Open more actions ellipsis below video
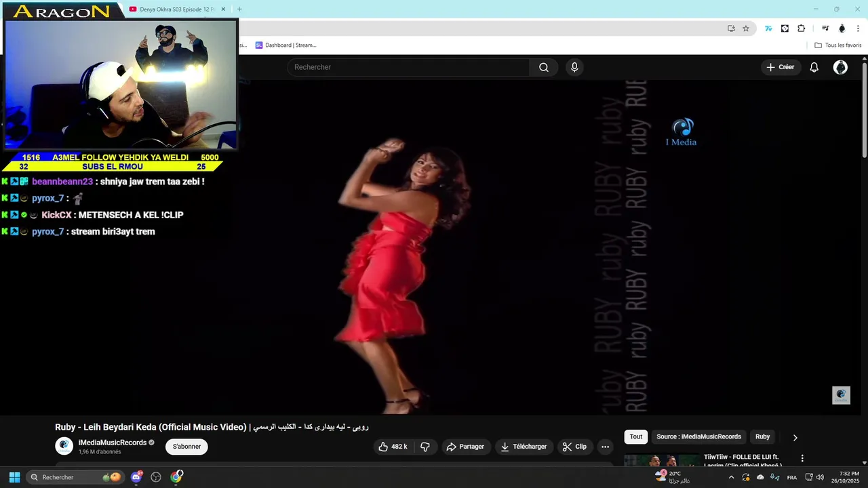Image resolution: width=868 pixels, height=488 pixels. pos(606,447)
